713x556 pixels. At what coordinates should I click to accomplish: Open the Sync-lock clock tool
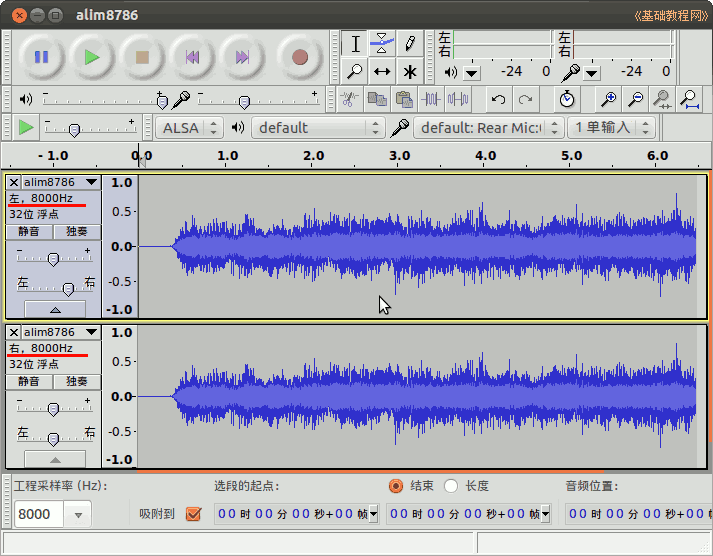[x=567, y=99]
